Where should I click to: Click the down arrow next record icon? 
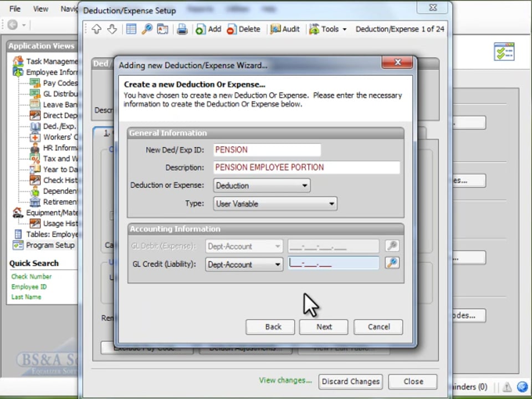[x=112, y=29]
